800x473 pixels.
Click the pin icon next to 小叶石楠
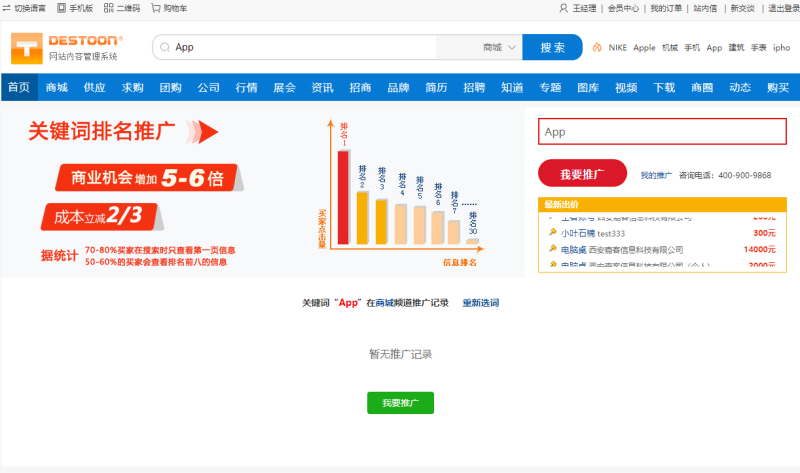point(553,233)
